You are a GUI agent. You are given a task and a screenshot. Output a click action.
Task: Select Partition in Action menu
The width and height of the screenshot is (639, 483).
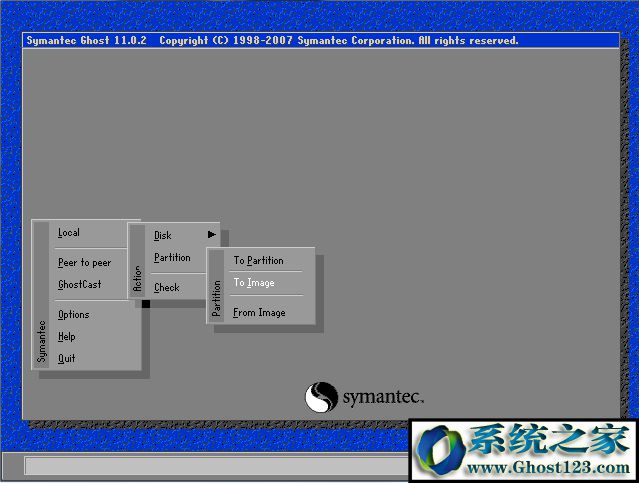pyautogui.click(x=172, y=258)
